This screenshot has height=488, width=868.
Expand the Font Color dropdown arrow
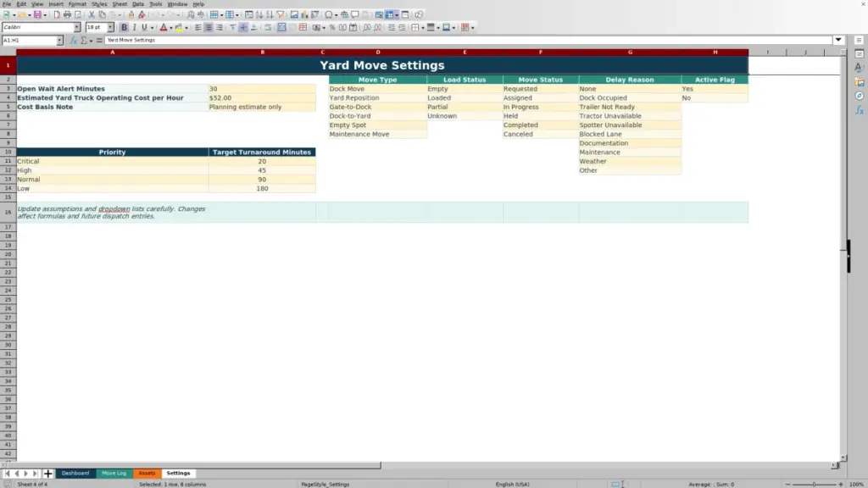[x=171, y=28]
